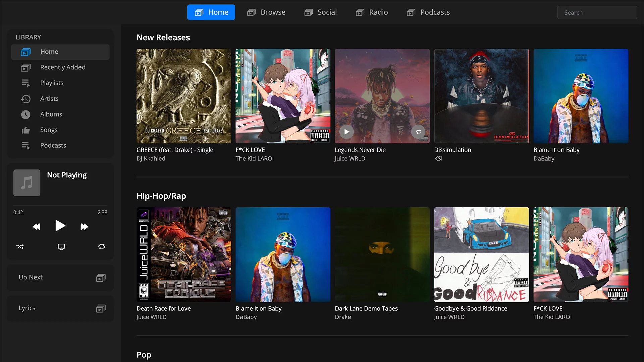The image size is (644, 362).
Task: Click repeat icon on Legends Never Die cover
Action: [x=418, y=132]
